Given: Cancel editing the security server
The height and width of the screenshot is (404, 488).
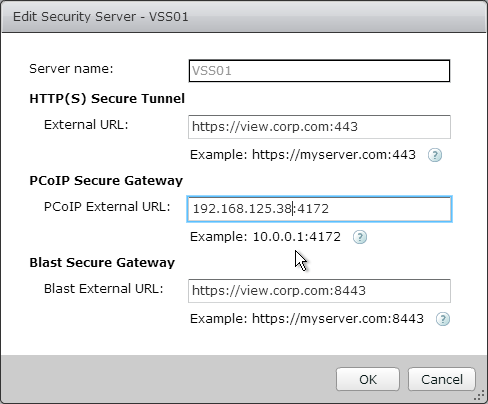Looking at the screenshot, I should point(442,379).
